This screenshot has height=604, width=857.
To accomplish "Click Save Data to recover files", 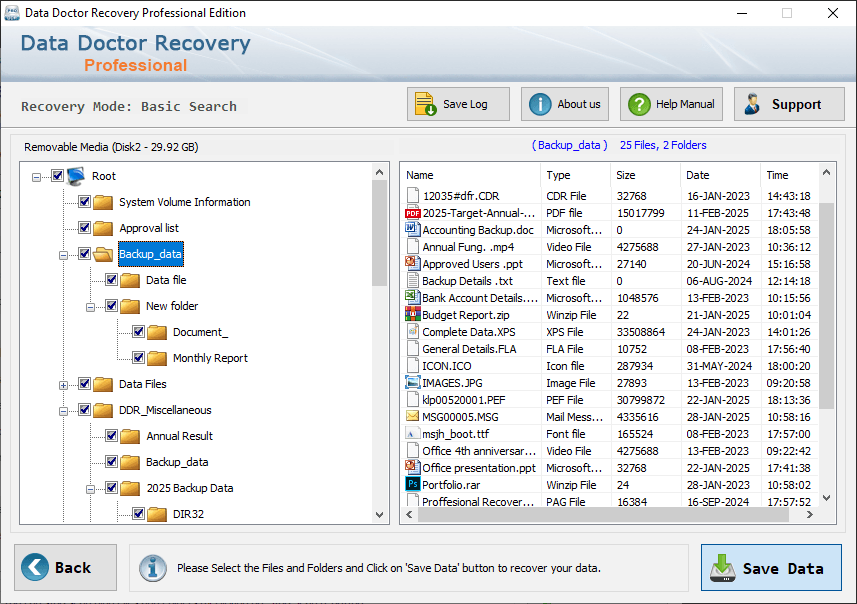I will click(x=771, y=567).
